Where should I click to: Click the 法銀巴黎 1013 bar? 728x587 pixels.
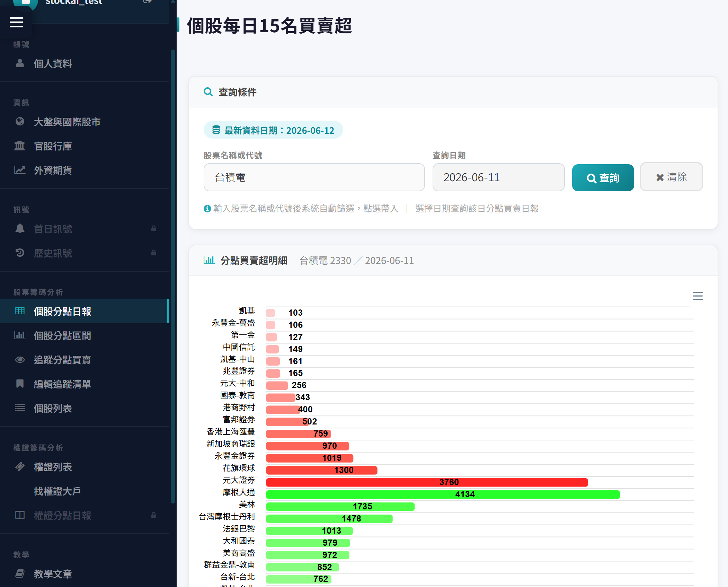tap(309, 531)
